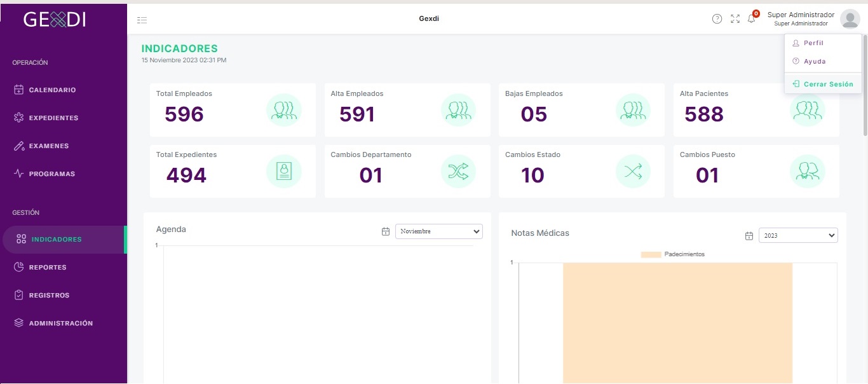Click the Examenes sidebar icon
Screen dimensions: 868x384
click(19, 146)
